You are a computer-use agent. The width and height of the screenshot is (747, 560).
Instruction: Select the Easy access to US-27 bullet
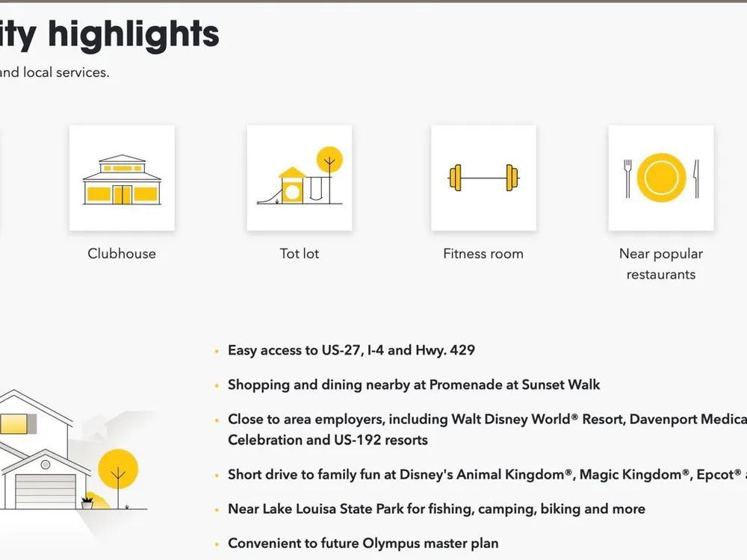pyautogui.click(x=351, y=350)
